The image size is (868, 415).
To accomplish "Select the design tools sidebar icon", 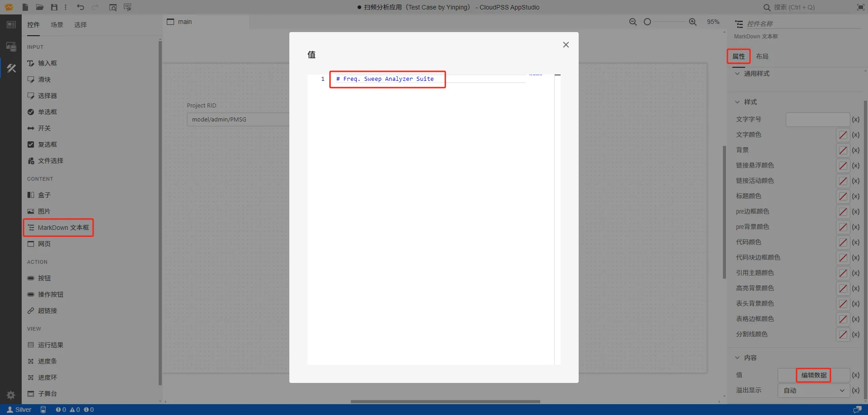I will (x=11, y=68).
